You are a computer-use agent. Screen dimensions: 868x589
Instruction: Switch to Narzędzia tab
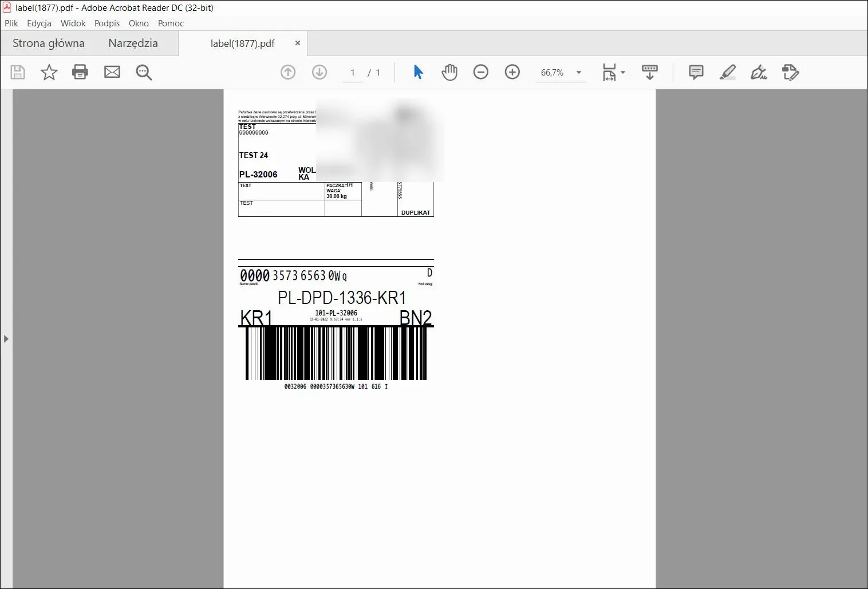133,44
